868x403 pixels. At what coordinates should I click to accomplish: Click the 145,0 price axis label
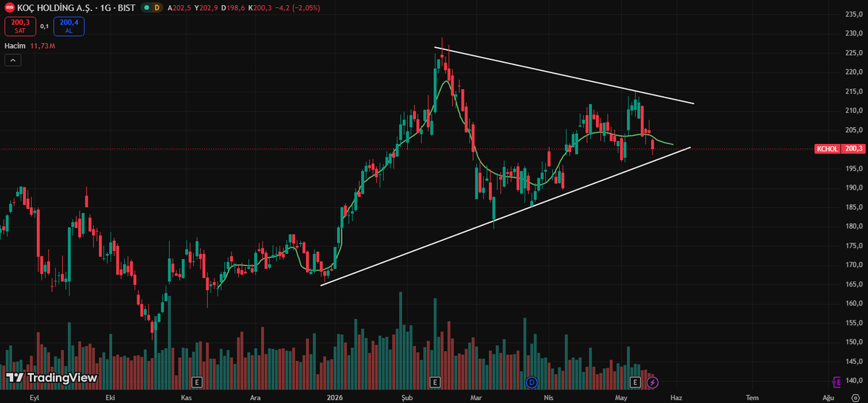click(x=854, y=361)
